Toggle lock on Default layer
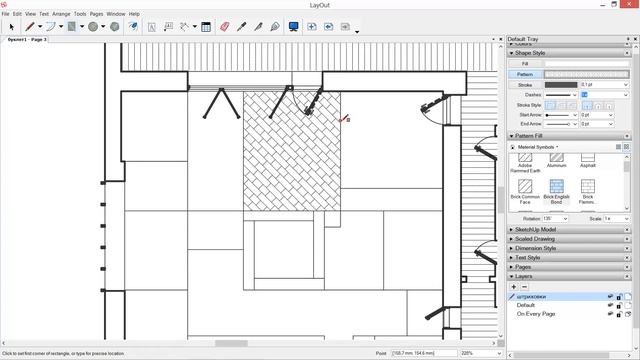Viewport: 640px width, 360px height. tap(619, 305)
